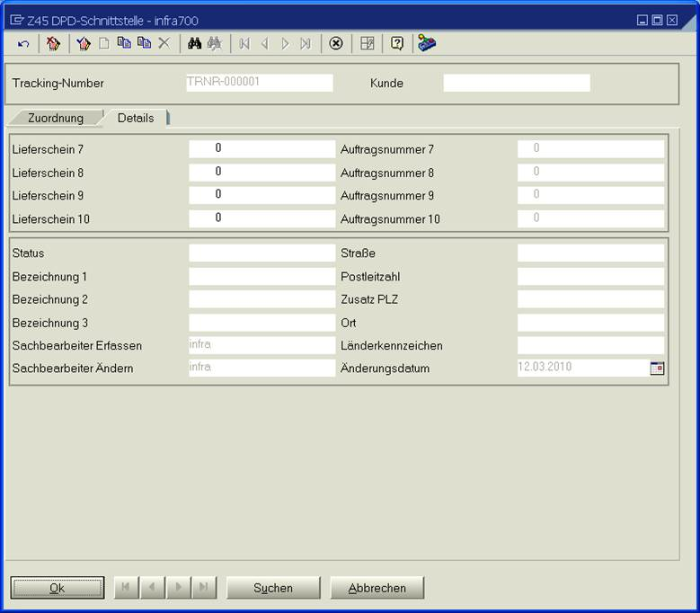Viewport: 700px width, 613px height.
Task: Click the Straße input field
Action: click(x=590, y=253)
